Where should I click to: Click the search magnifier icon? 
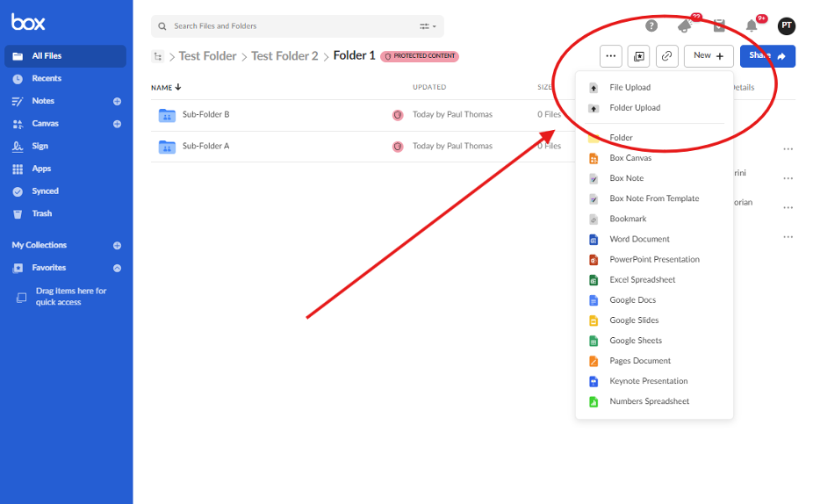[x=162, y=26]
